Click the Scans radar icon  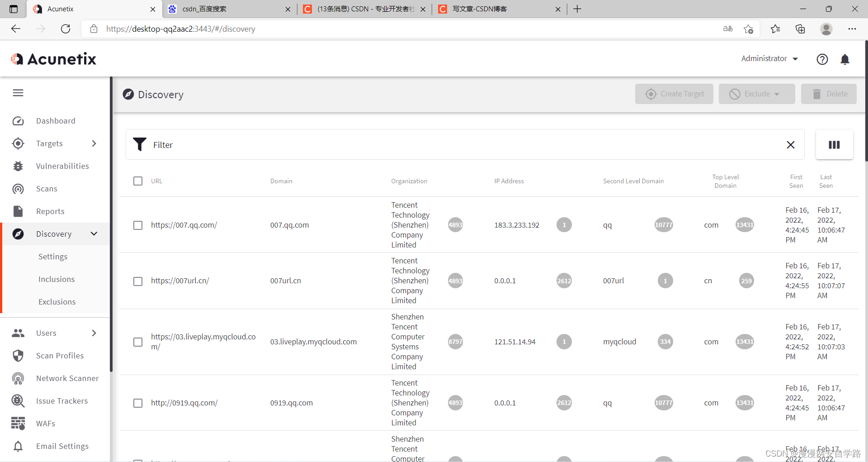pos(18,189)
